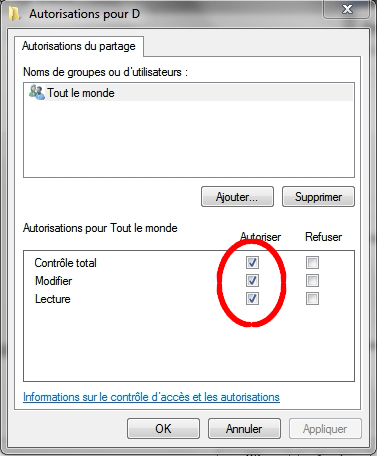
Task: Select Tout le monde list entry
Action: coord(189,93)
